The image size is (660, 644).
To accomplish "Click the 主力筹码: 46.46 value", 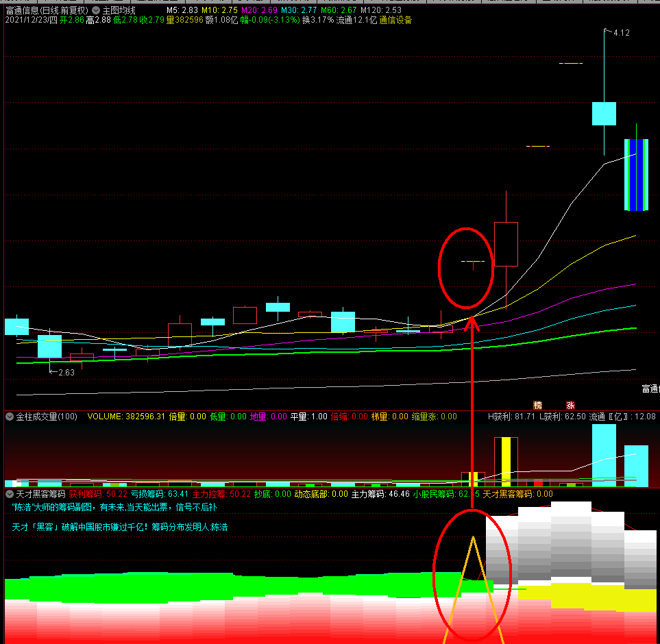I will 380,494.
